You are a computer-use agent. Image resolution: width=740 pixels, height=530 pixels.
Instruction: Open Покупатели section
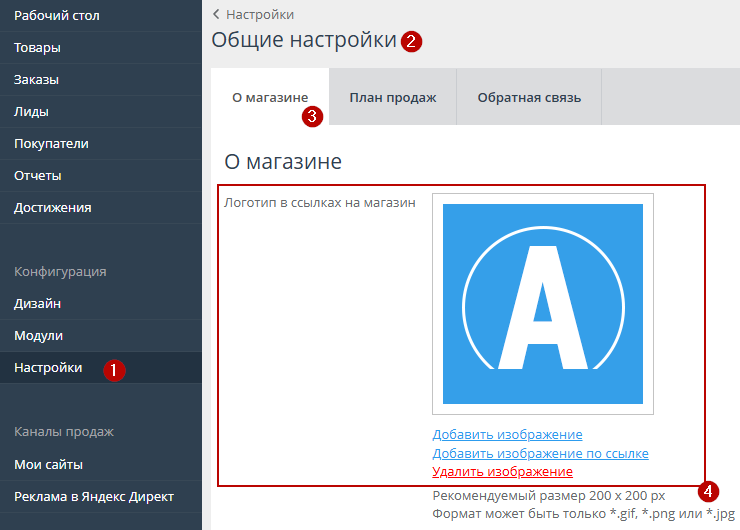click(51, 143)
